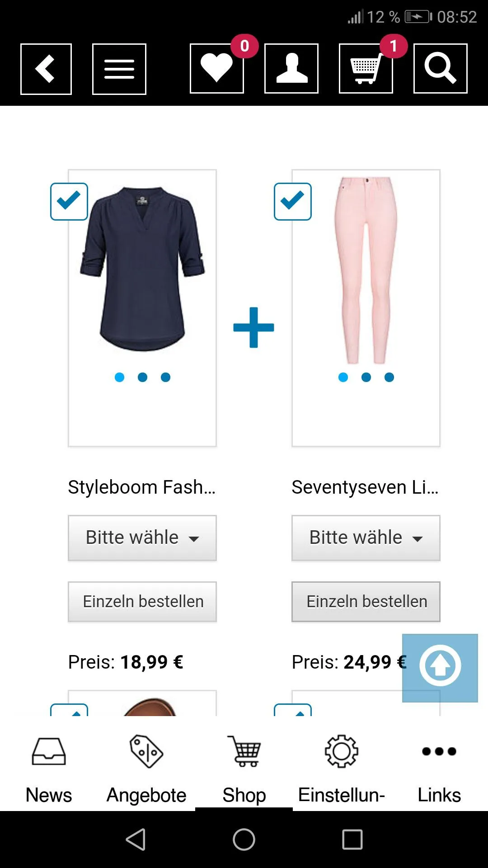
Task: Tap the search magnifier icon
Action: click(440, 69)
